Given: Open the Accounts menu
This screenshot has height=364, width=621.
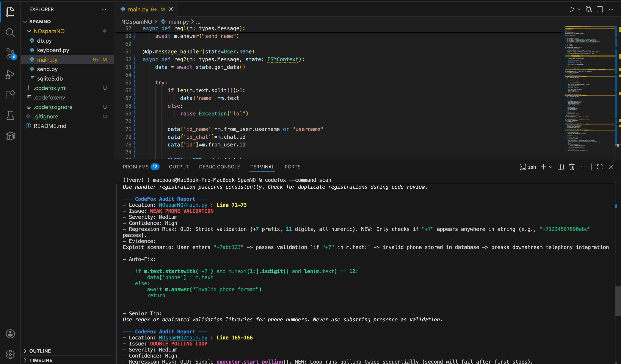Looking at the screenshot, I should [x=10, y=334].
